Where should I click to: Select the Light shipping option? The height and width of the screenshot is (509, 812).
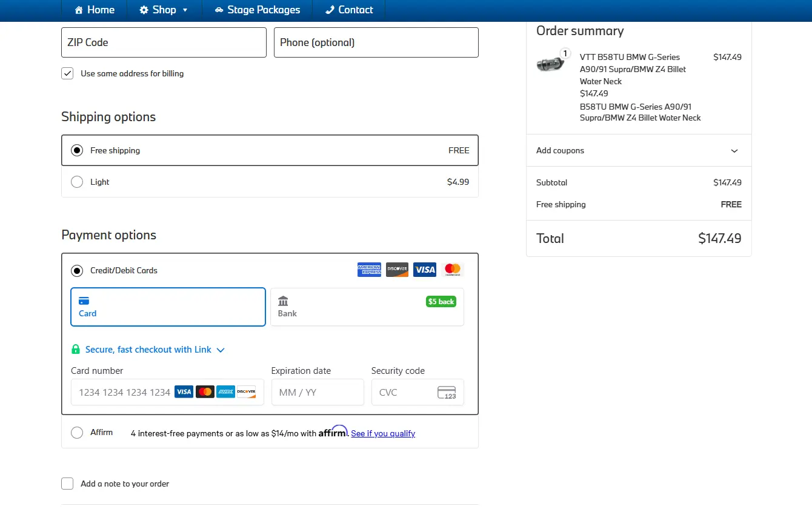click(x=77, y=182)
